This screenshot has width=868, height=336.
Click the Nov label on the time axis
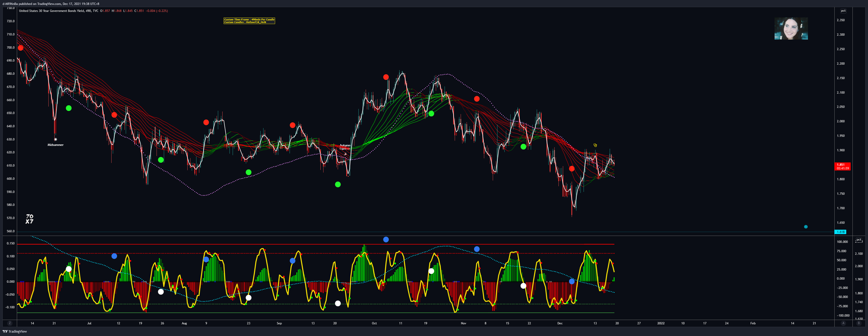[464, 323]
